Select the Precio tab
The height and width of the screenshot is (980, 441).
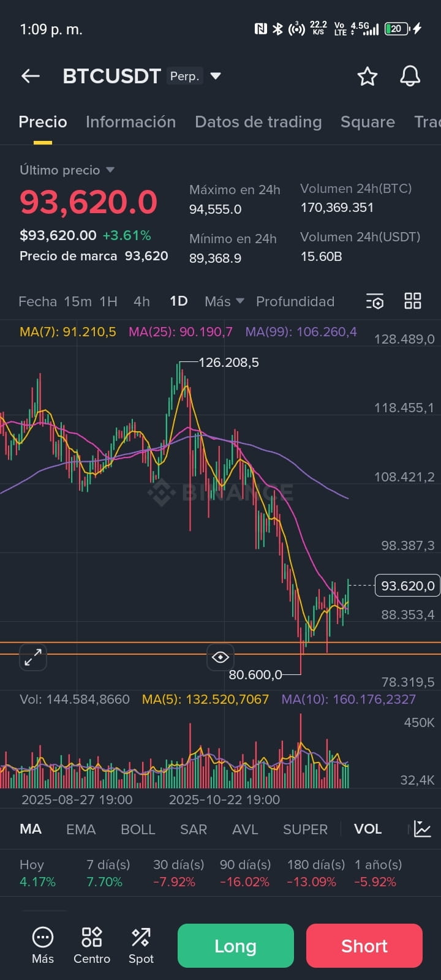[x=43, y=122]
